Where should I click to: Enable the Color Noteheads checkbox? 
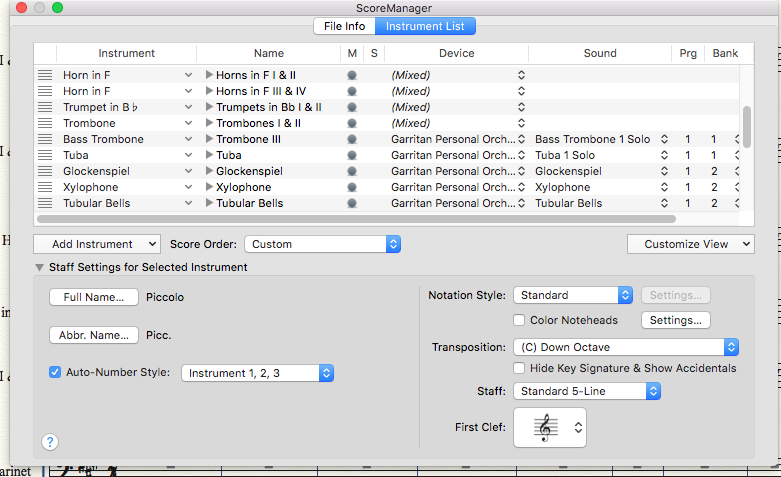pyautogui.click(x=519, y=321)
